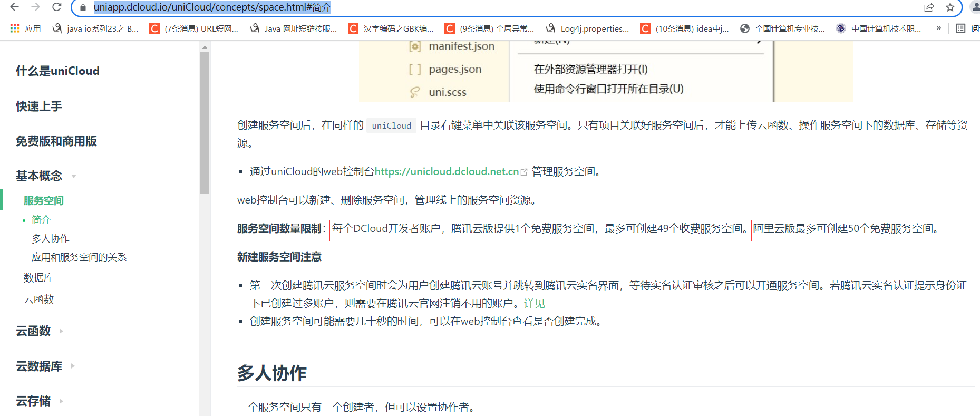
Task: Click the share page icon in address bar
Action: [x=929, y=7]
